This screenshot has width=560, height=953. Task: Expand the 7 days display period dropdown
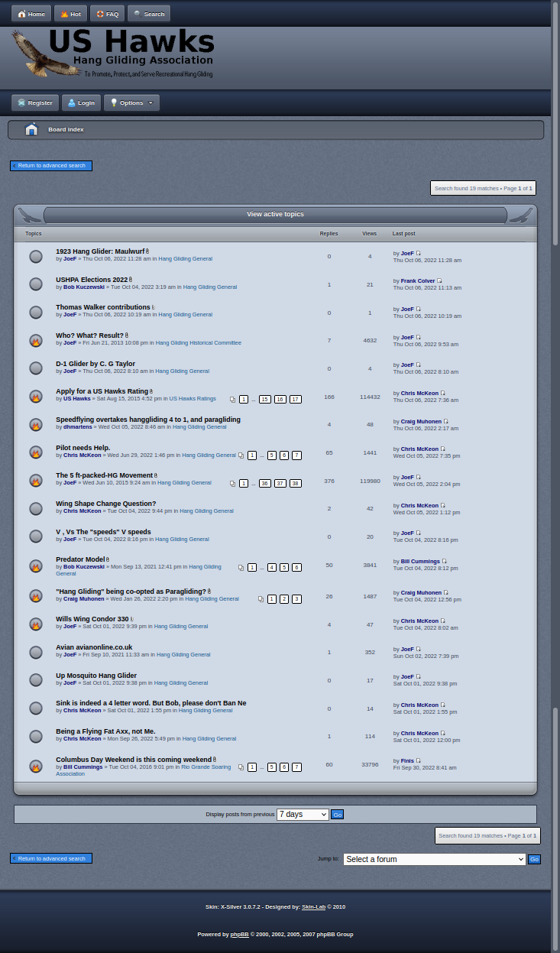303,815
